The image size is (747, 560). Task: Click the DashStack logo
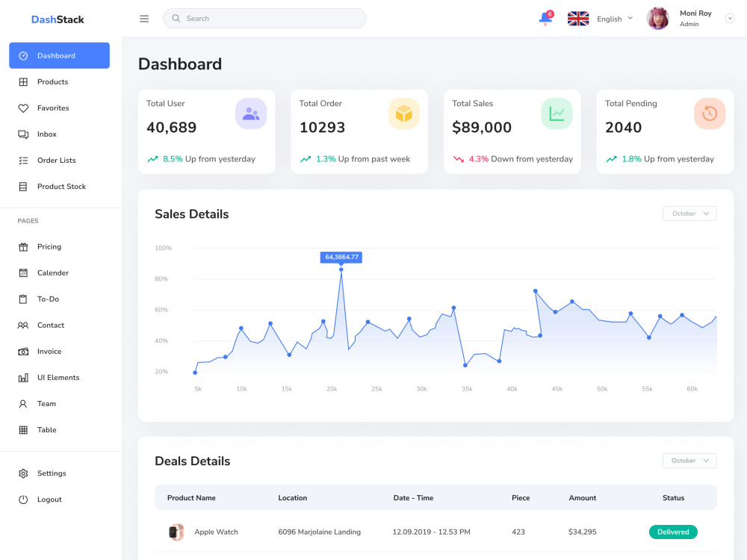tap(58, 19)
